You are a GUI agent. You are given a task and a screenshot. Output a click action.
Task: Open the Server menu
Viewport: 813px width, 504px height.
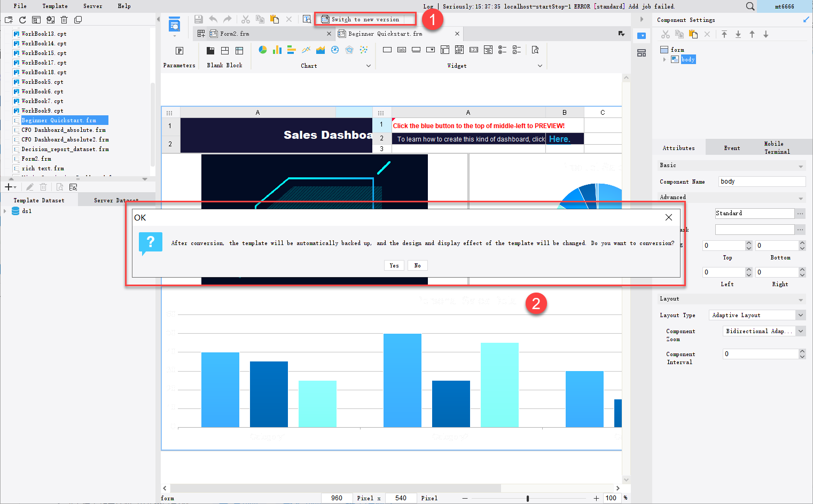93,6
